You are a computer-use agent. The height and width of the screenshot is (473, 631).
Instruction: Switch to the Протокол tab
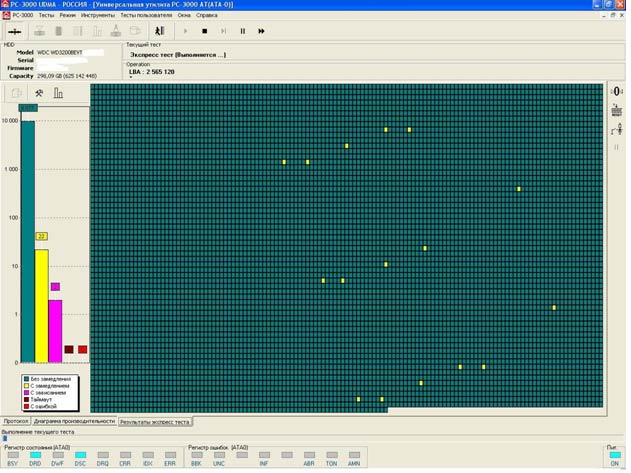pyautogui.click(x=16, y=421)
